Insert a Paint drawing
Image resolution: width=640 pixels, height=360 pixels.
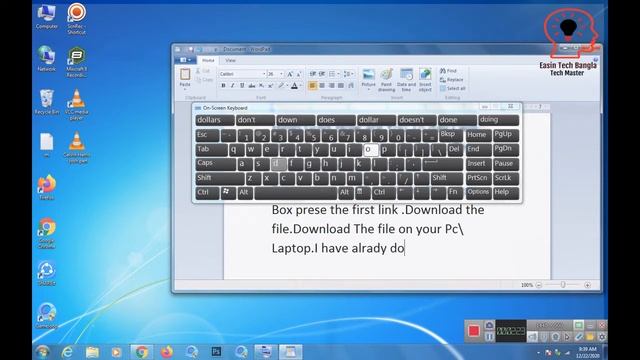[x=386, y=80]
